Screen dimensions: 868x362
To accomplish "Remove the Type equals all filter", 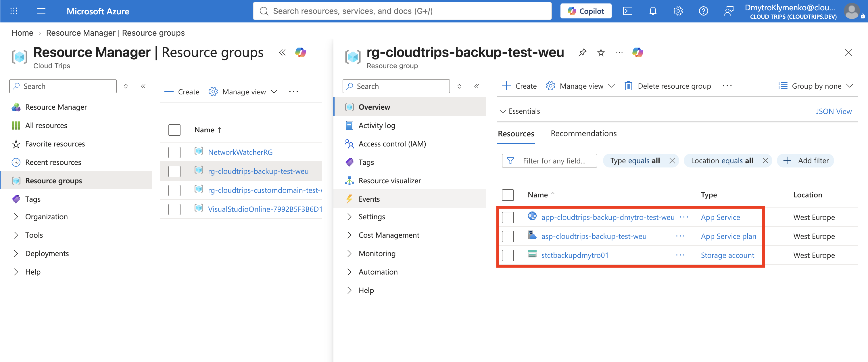I will 672,161.
